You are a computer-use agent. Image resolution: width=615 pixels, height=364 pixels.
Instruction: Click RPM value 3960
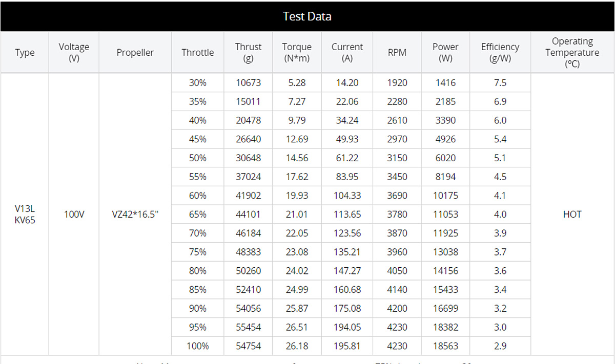(397, 252)
